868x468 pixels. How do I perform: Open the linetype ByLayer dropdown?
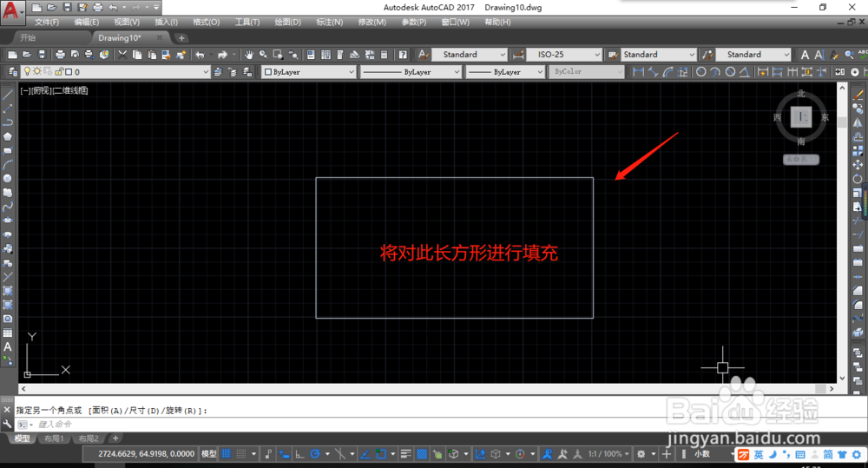[411, 72]
